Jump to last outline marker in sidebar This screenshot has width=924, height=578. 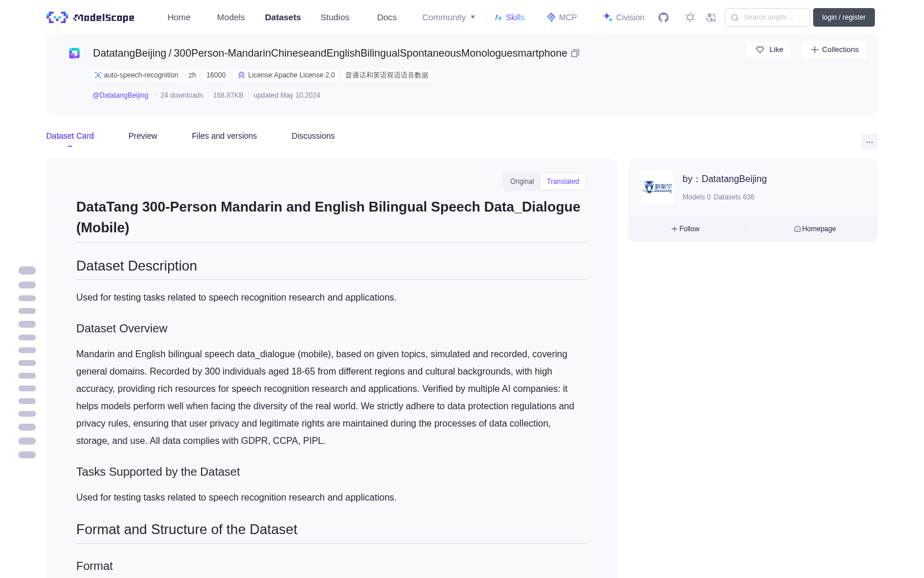pyautogui.click(x=27, y=455)
